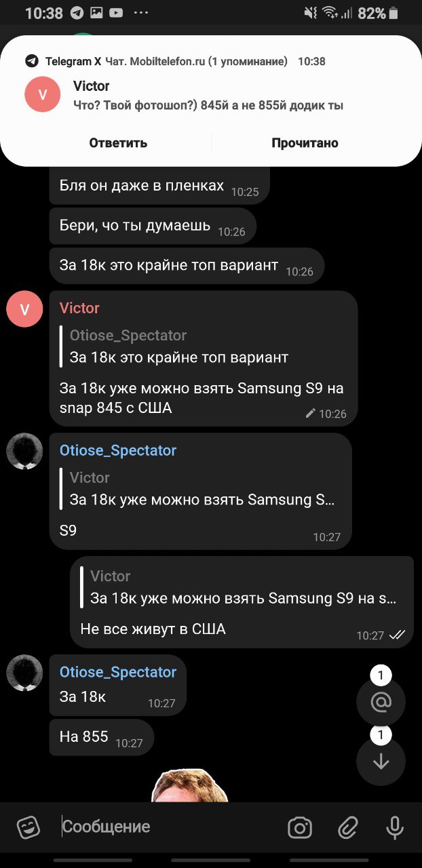Tap the sticker thumbnail at chat bottom

(x=189, y=785)
